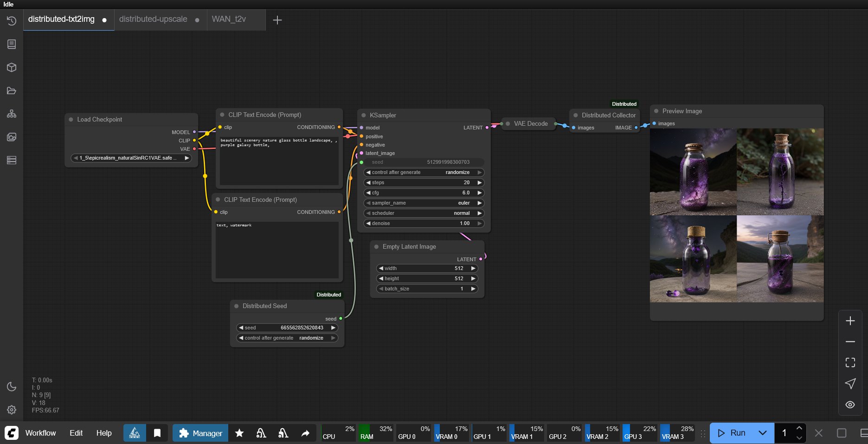The width and height of the screenshot is (868, 444).
Task: Open the model library tree icon
Action: pyautogui.click(x=12, y=114)
